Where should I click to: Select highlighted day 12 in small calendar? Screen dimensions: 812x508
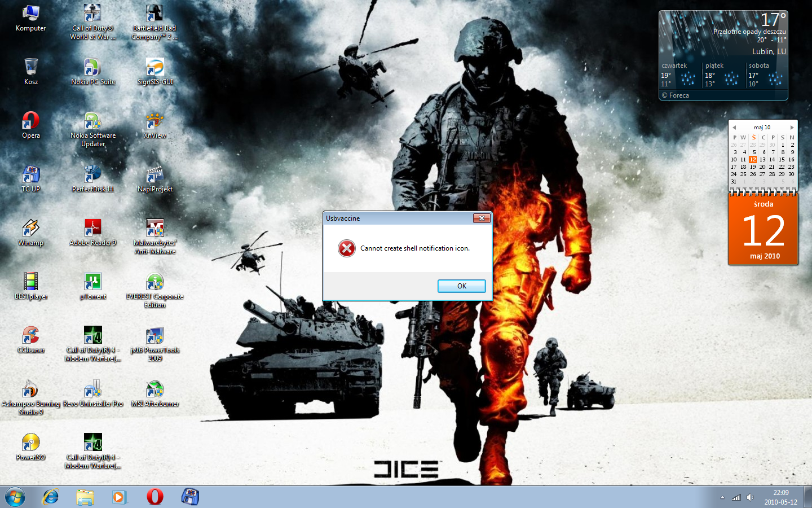[753, 160]
